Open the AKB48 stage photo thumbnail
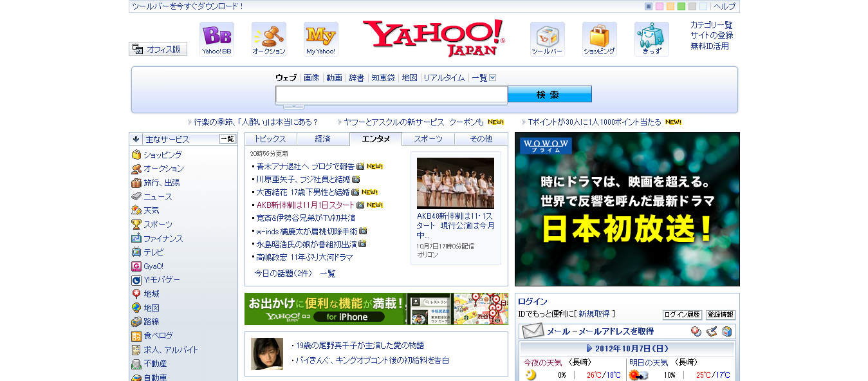The width and height of the screenshot is (868, 381). click(x=456, y=183)
